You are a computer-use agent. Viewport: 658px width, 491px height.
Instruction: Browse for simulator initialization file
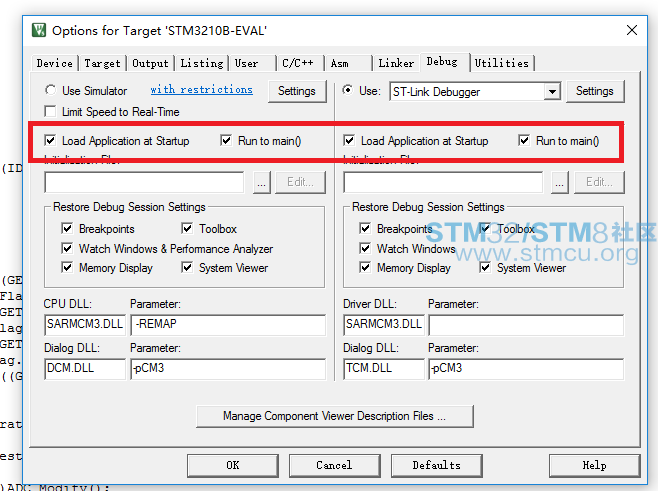262,183
